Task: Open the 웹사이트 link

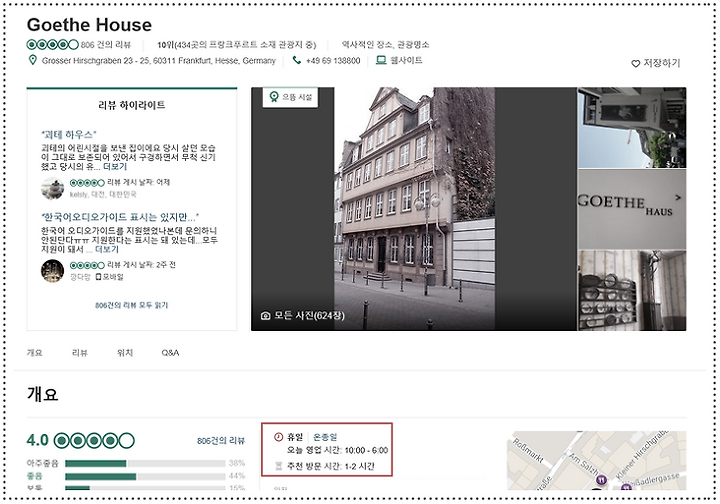Action: coord(406,60)
